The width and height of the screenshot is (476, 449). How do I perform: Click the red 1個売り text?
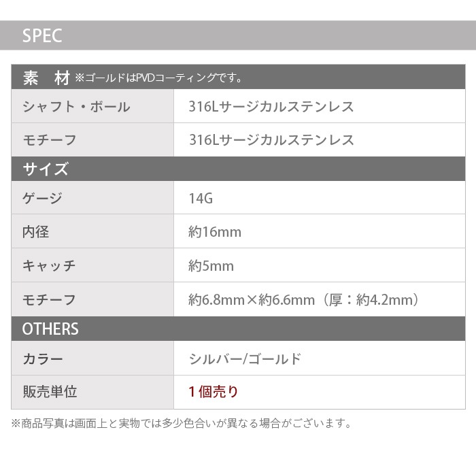(214, 392)
